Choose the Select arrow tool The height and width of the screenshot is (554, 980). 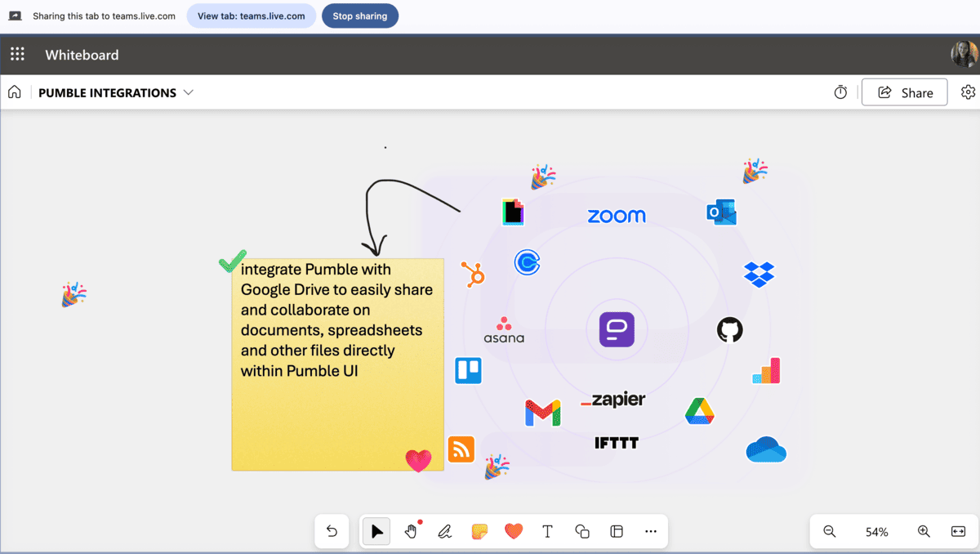click(376, 531)
